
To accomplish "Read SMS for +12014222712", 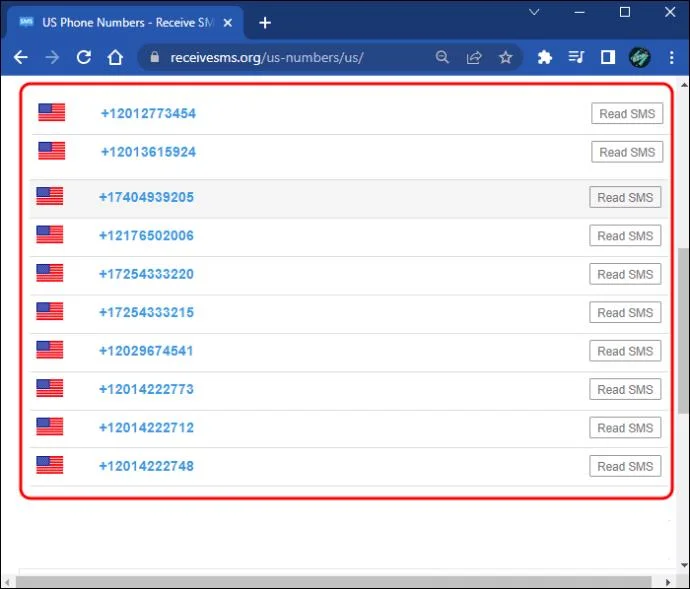I will point(625,427).
